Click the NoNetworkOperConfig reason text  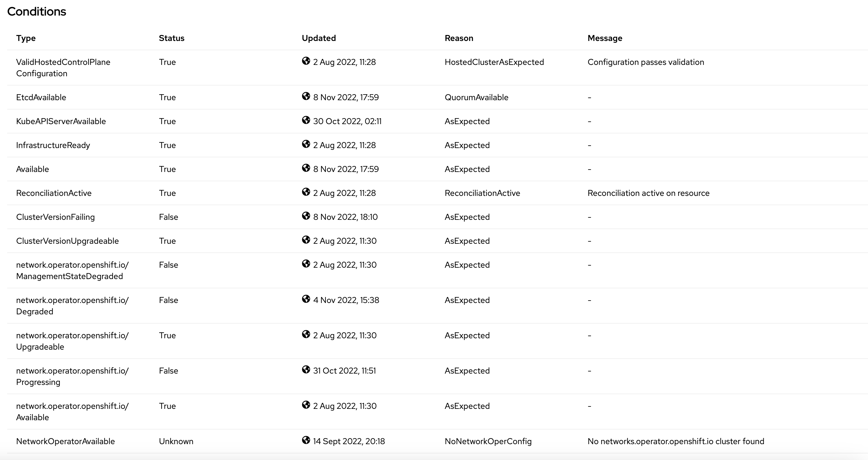coord(488,441)
